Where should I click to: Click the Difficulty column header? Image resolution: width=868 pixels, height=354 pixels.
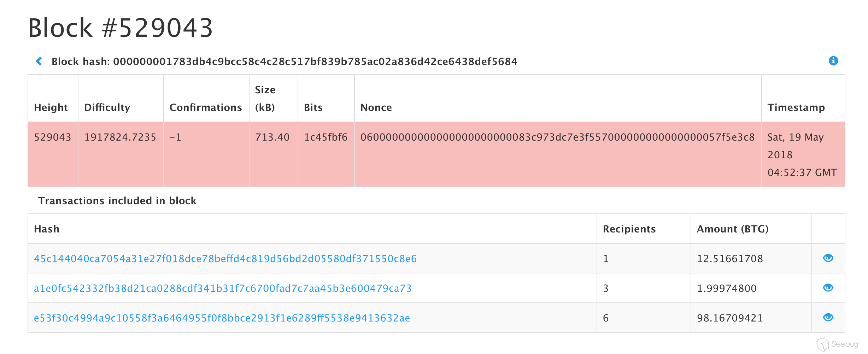(x=107, y=107)
